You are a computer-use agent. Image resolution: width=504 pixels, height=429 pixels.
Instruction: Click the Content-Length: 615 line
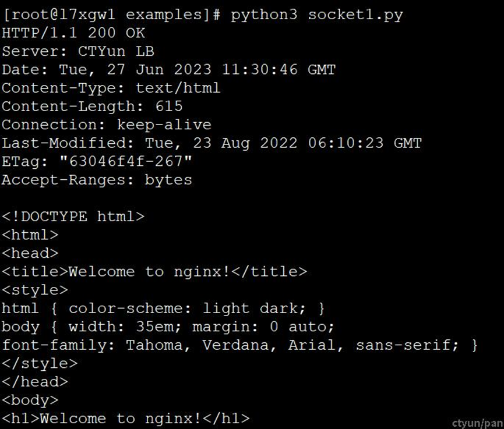[x=92, y=107]
